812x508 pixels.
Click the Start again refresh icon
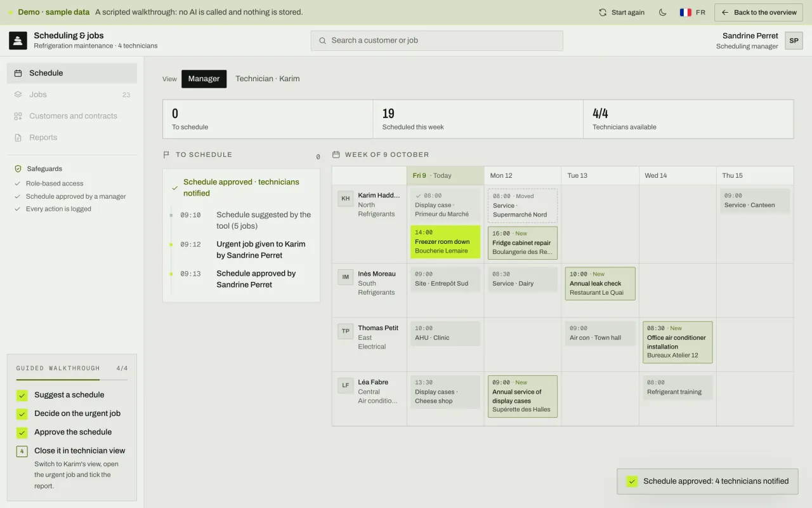[603, 12]
